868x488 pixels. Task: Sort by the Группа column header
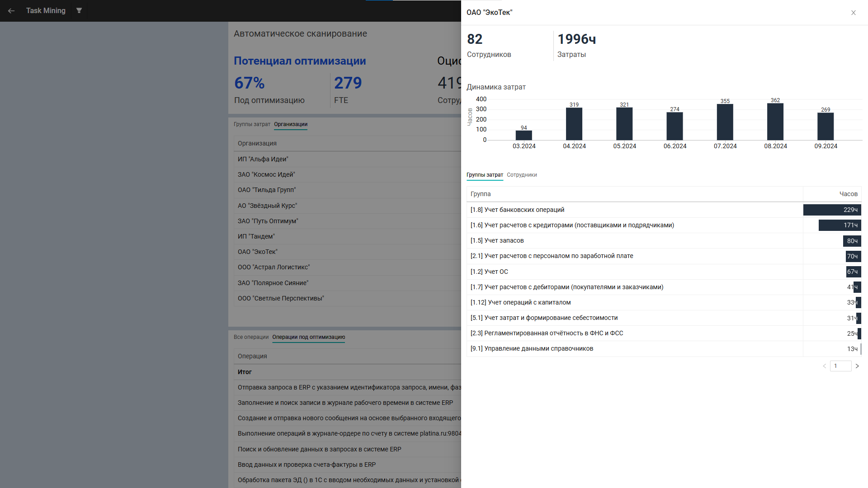(481, 194)
